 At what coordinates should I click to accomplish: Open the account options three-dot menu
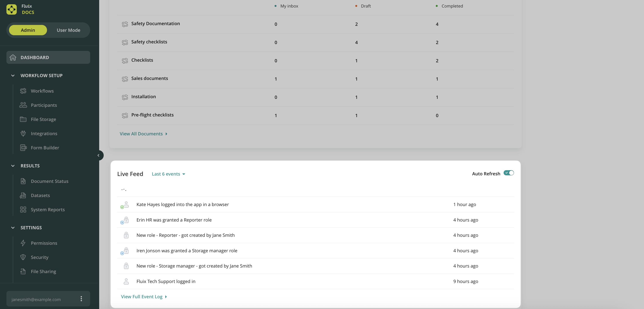pyautogui.click(x=81, y=299)
